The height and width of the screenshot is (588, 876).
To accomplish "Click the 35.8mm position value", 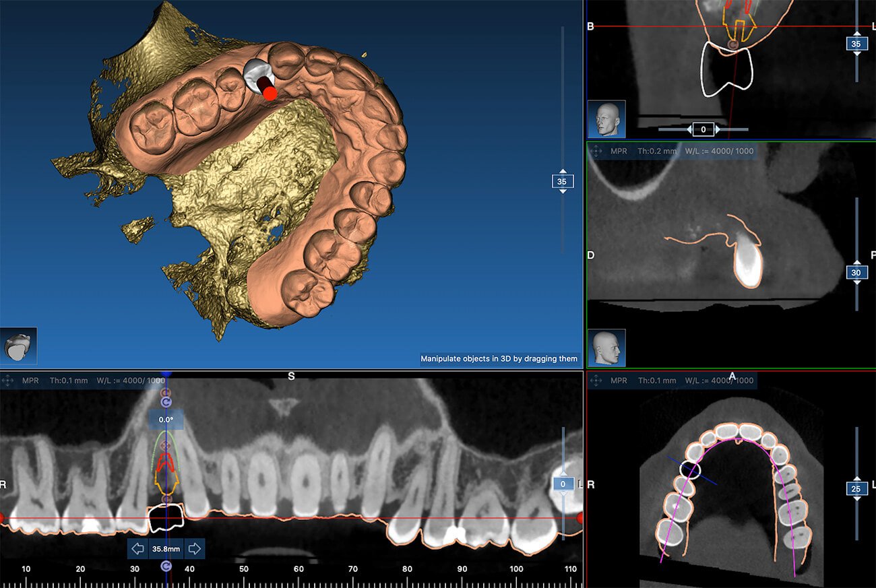I will click(166, 549).
